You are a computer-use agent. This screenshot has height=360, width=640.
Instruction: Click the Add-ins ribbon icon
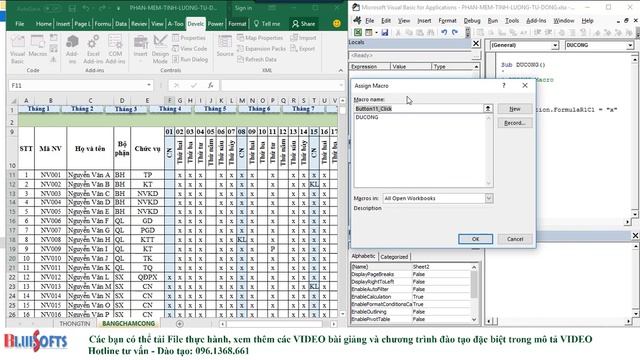click(x=72, y=49)
